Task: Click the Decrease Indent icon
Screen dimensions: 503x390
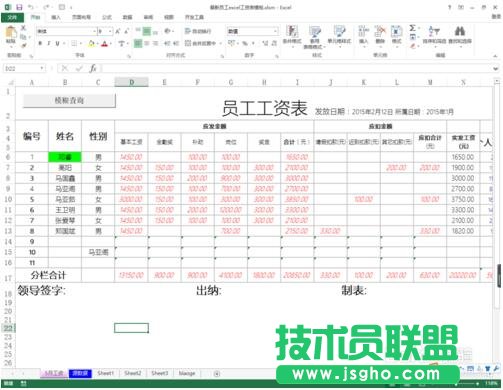Action: coord(167,43)
